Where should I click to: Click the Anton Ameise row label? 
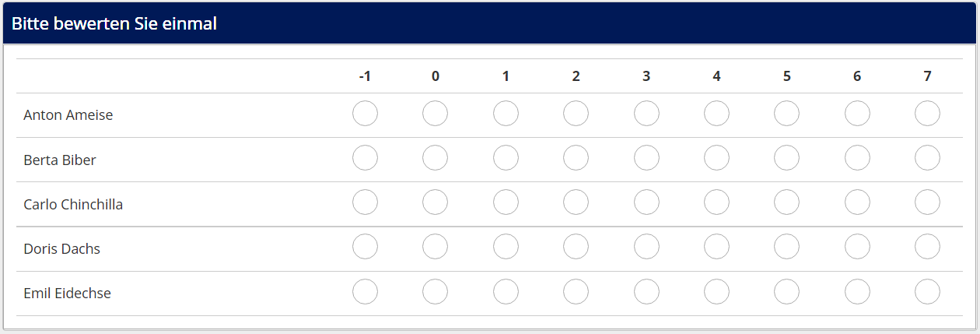pyautogui.click(x=68, y=115)
